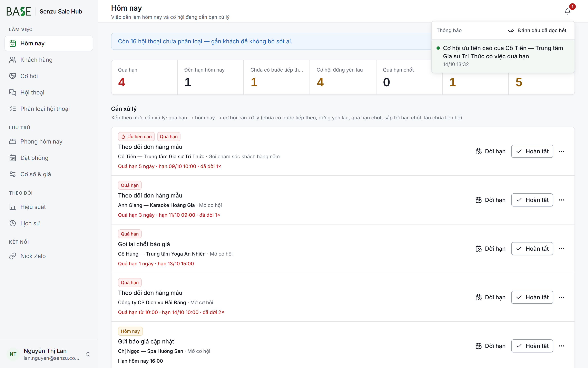
Task: Click double-check icon beside Đánh dấu đã đọc hết
Action: pyautogui.click(x=511, y=30)
